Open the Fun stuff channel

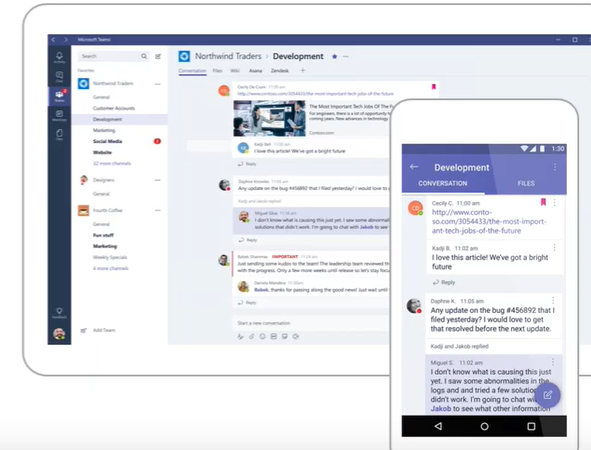pos(103,235)
